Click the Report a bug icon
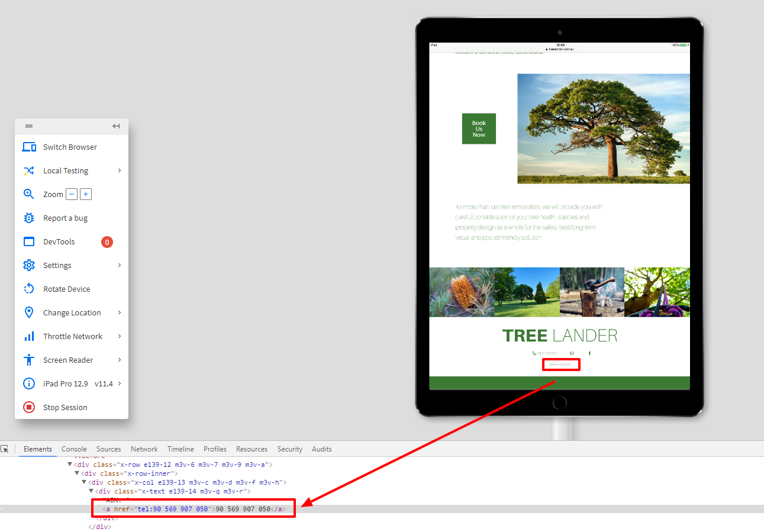This screenshot has height=532, width=764. click(x=29, y=218)
